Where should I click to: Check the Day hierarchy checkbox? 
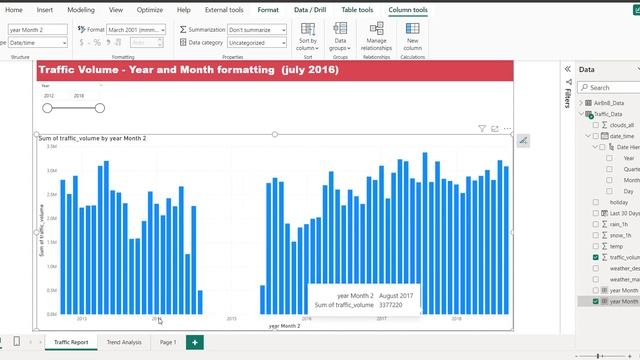pos(609,191)
